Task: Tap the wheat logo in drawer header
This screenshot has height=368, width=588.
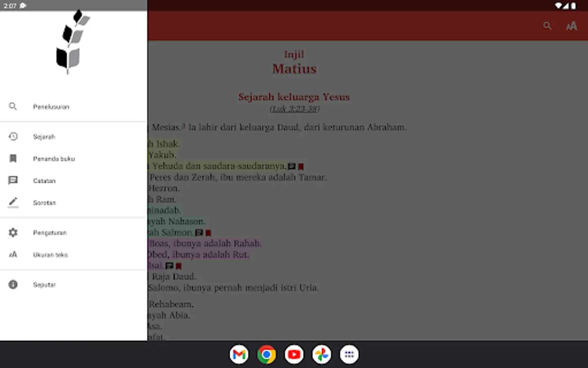Action: (x=73, y=42)
